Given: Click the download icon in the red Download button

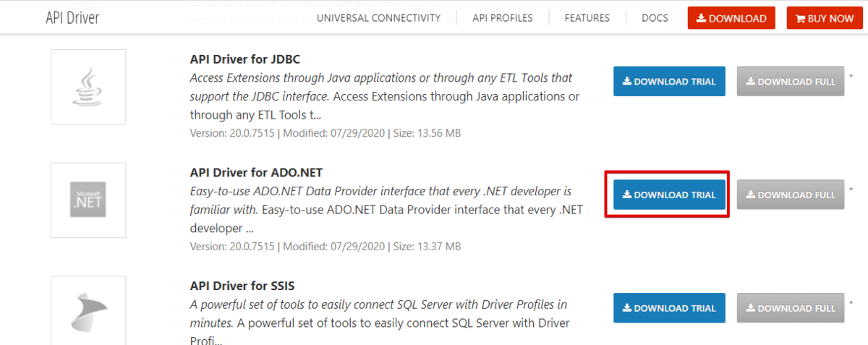Looking at the screenshot, I should [x=701, y=19].
